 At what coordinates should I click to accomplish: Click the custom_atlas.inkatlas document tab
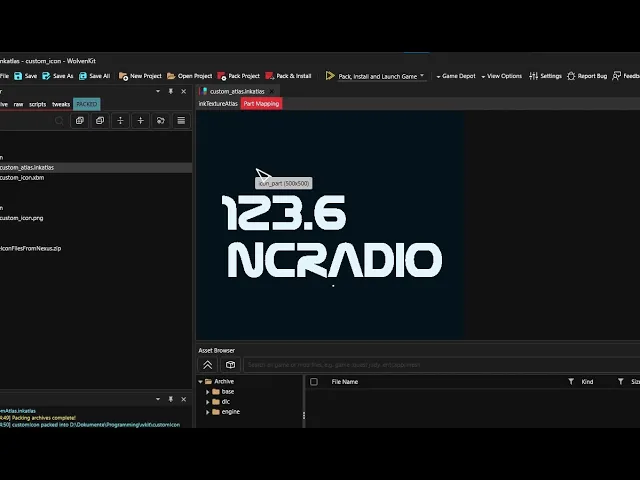(237, 91)
